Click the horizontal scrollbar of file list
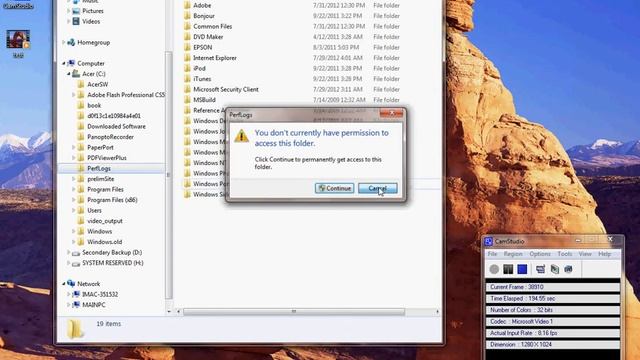Viewport: 640px width, 360px height. tap(294, 311)
